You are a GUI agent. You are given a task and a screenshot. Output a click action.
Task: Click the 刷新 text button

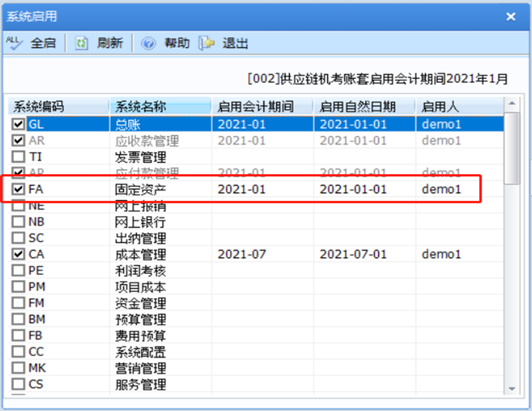coord(110,44)
